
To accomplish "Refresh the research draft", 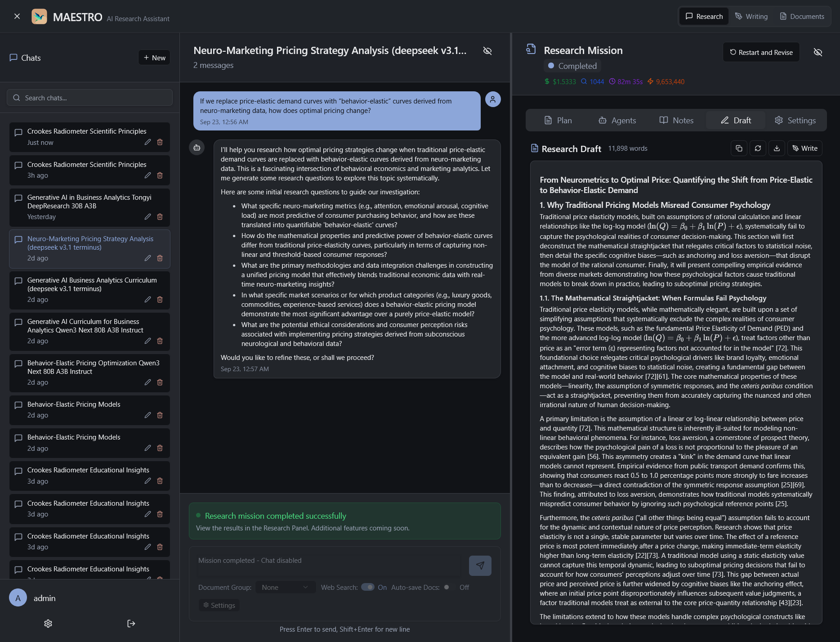I will click(x=758, y=148).
